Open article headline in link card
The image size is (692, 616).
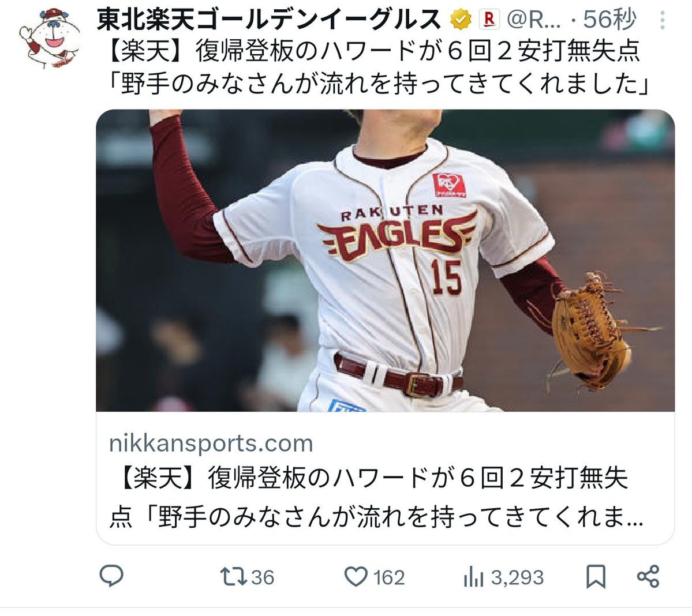tap(376, 497)
